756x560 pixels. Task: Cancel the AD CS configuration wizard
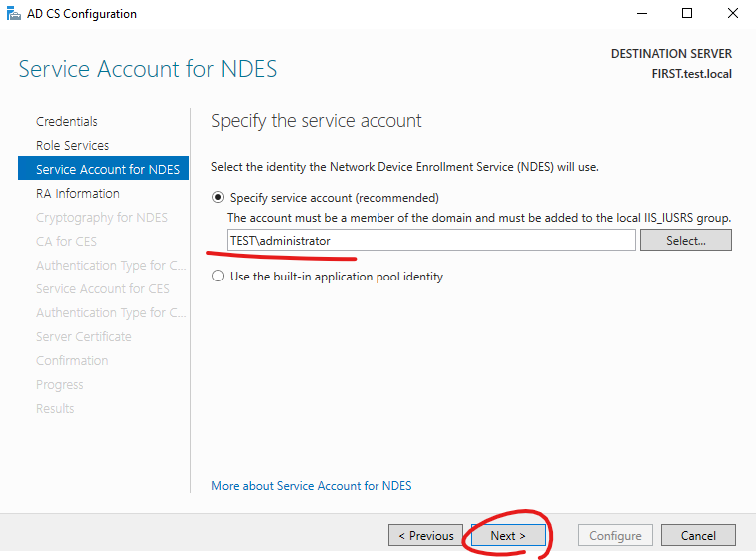point(698,535)
